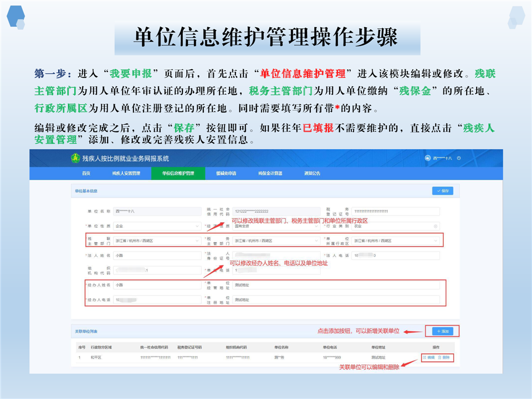Click the 税务登记证号 input field
The height and width of the screenshot is (399, 532).
point(395,211)
